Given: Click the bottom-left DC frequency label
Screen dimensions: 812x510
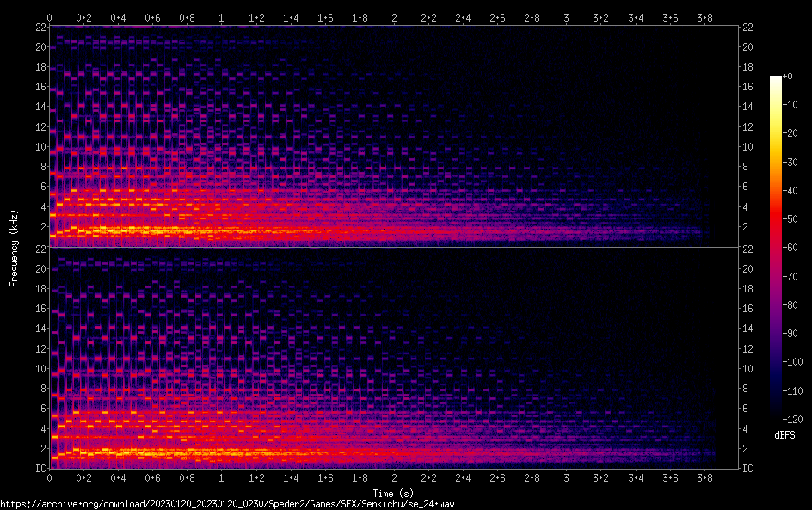Looking at the screenshot, I should tap(39, 469).
